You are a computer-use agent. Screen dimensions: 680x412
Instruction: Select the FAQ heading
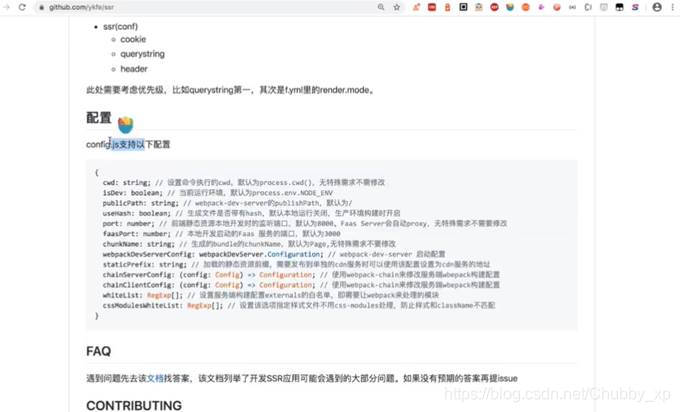(x=98, y=351)
